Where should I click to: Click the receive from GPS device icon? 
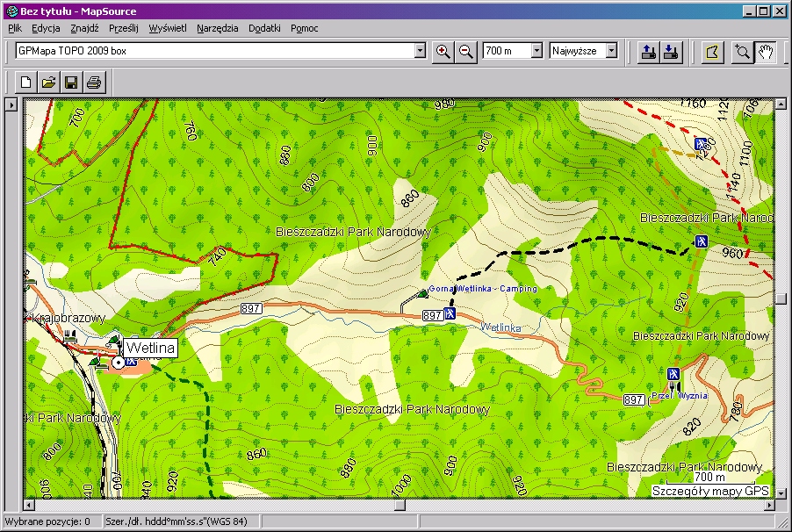[x=672, y=52]
